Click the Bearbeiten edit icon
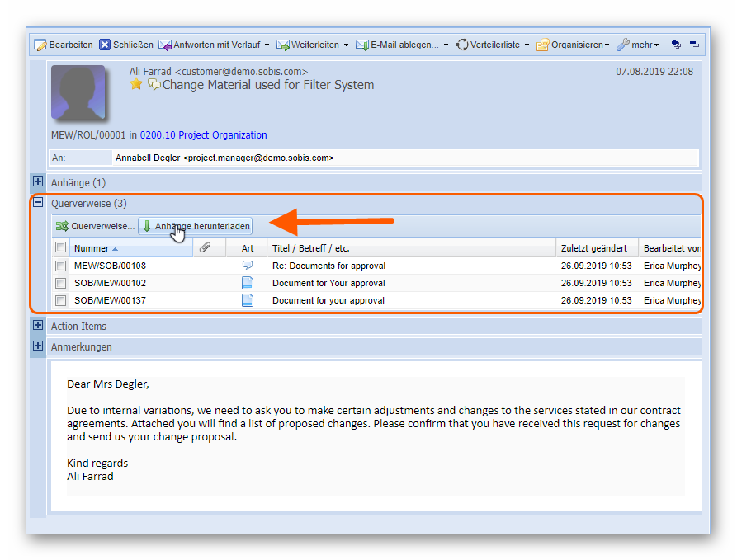This screenshot has width=737, height=560. 40,45
